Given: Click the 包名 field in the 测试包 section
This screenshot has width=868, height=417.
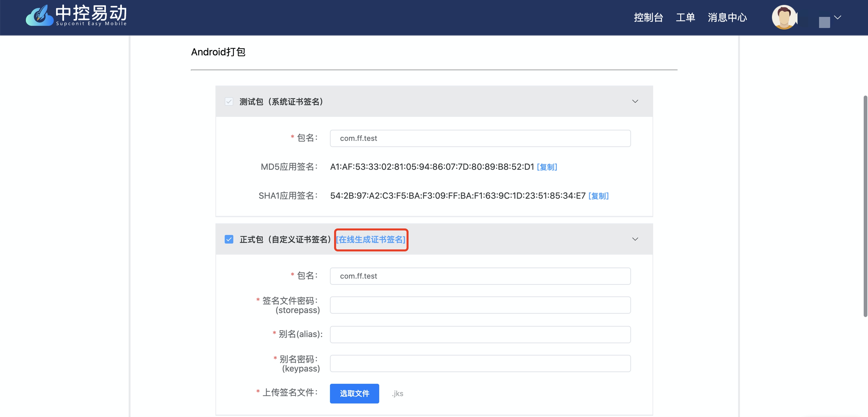Looking at the screenshot, I should (x=480, y=138).
